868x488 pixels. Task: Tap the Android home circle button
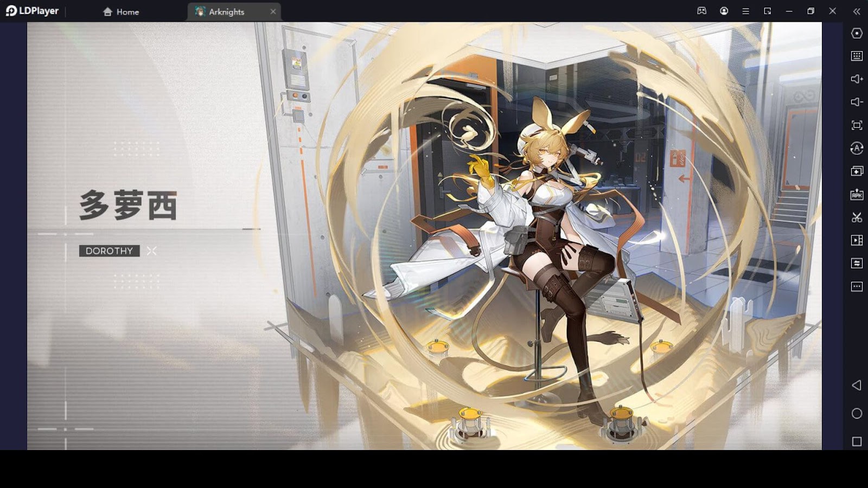[857, 414]
